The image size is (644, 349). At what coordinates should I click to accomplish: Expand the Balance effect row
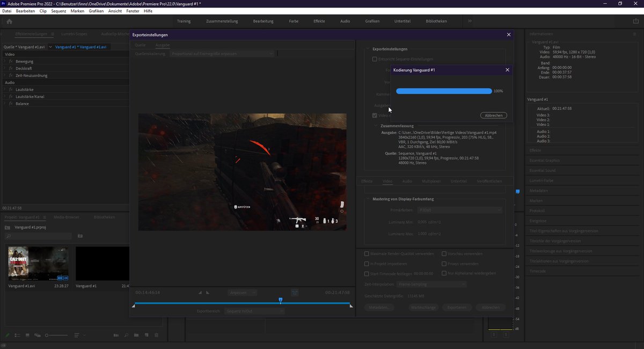click(4, 104)
